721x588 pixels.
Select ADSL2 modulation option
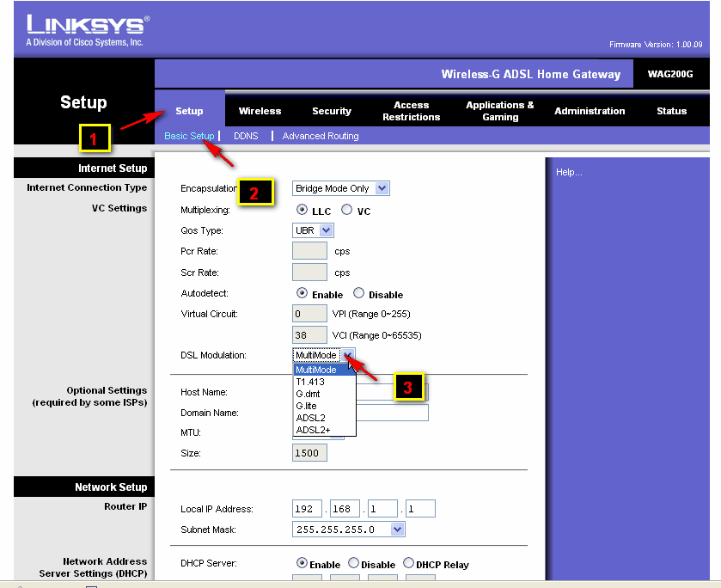tap(325, 418)
